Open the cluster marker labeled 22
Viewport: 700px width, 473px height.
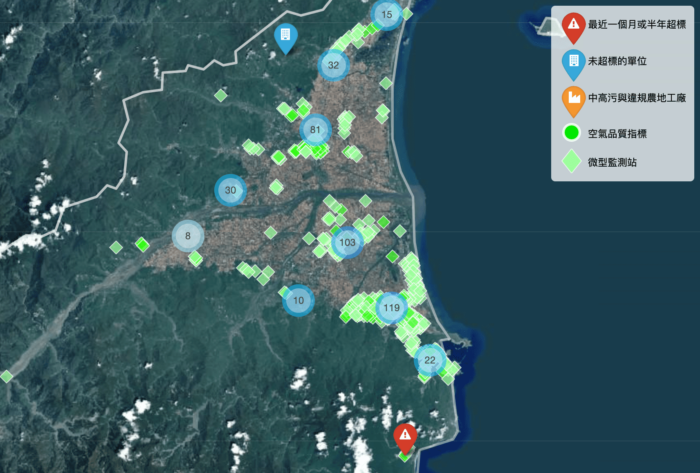[x=430, y=360]
